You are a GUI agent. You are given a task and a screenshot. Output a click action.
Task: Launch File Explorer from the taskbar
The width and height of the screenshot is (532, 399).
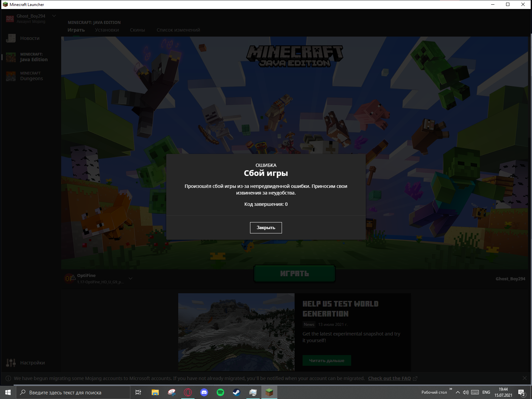155,392
